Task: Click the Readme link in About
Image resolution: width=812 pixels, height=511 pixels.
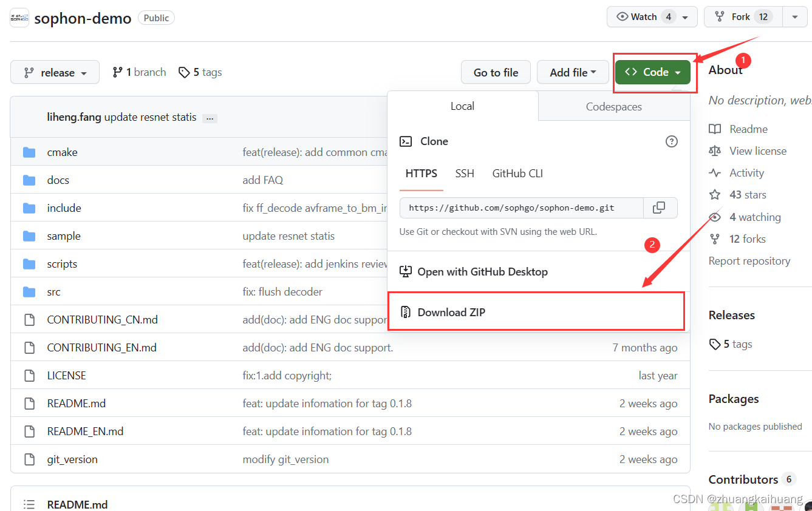Action: click(x=748, y=129)
